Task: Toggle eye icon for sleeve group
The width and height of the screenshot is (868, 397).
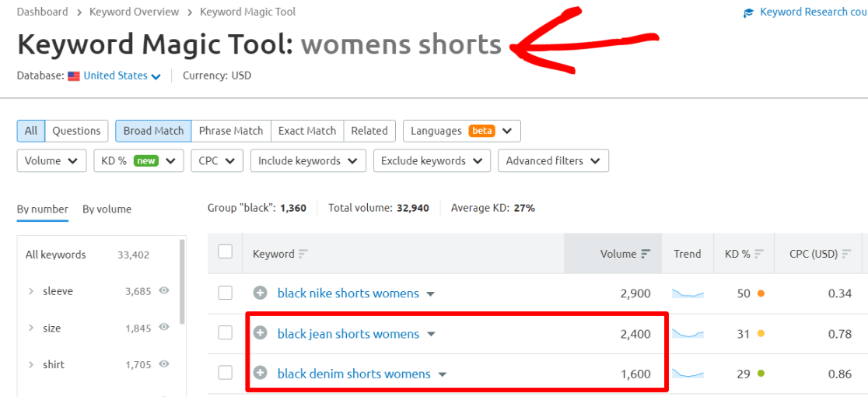Action: click(164, 290)
